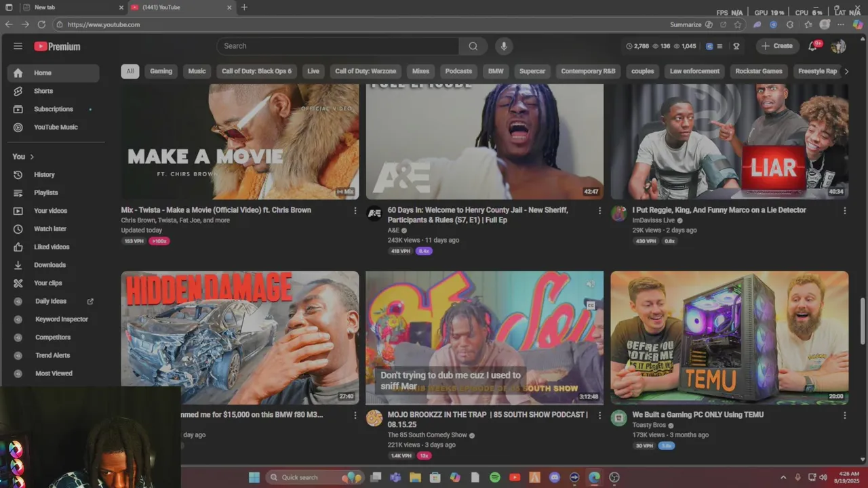Open the browser extensions puzzle icon
The image size is (868, 488).
[790, 24]
